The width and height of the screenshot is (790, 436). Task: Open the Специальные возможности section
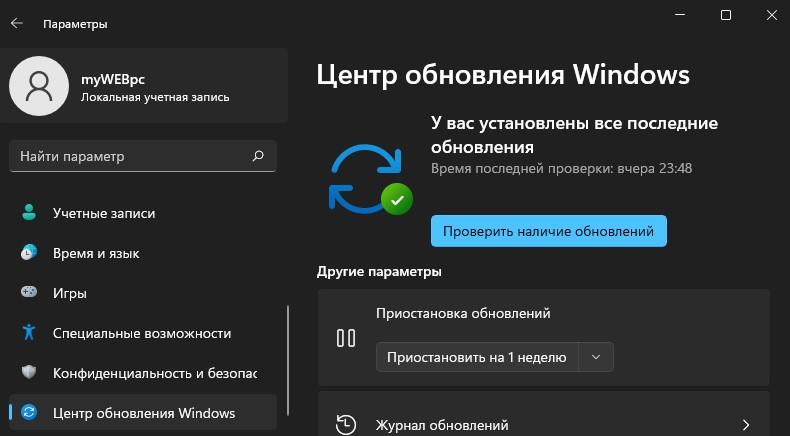point(143,333)
